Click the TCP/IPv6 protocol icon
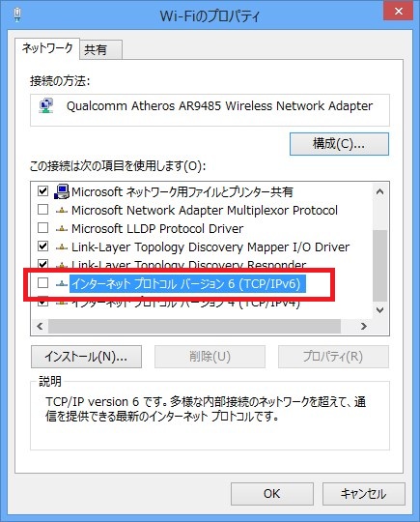Image resolution: width=420 pixels, height=522 pixels. coord(62,283)
